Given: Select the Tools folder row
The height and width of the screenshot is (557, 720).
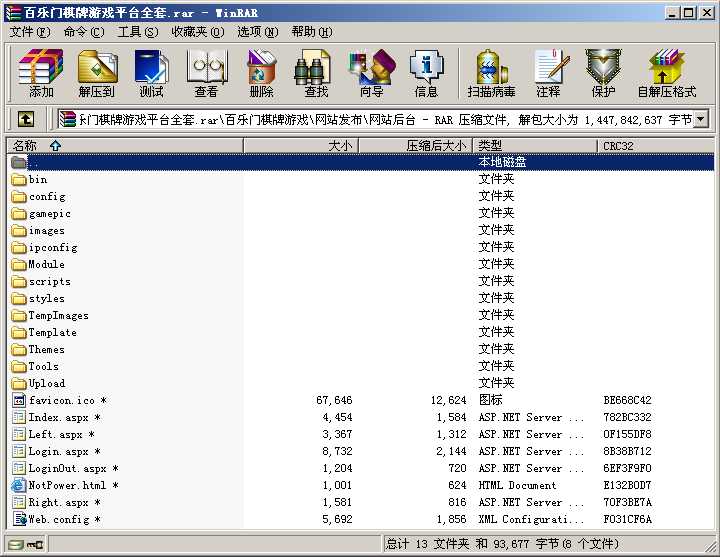Looking at the screenshot, I should coord(361,366).
